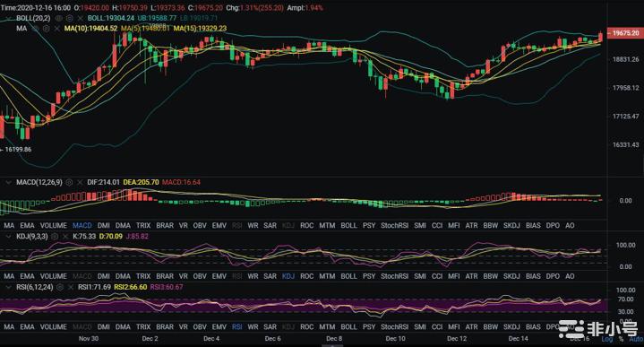The image size is (644, 347).
Task: Select SKDJ tab below the MACD chart
Action: (x=511, y=225)
